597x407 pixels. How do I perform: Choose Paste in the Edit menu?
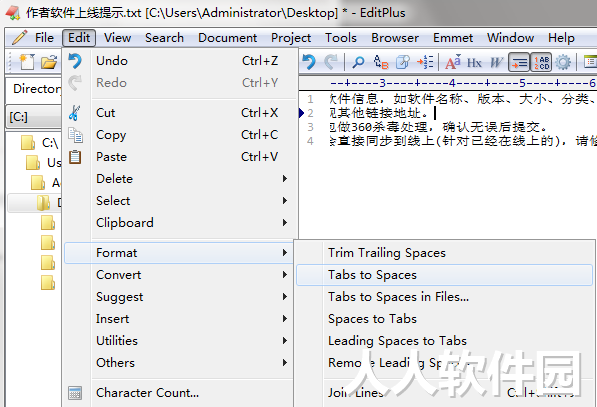180,157
